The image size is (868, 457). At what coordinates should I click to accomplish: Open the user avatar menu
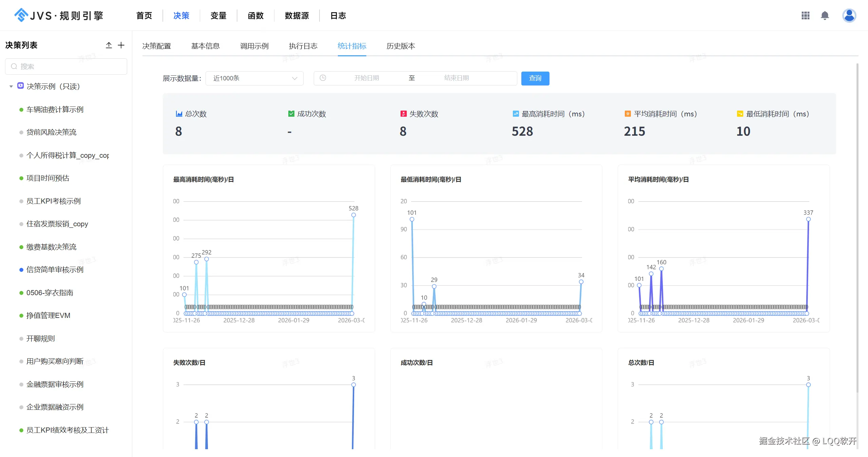pyautogui.click(x=849, y=16)
